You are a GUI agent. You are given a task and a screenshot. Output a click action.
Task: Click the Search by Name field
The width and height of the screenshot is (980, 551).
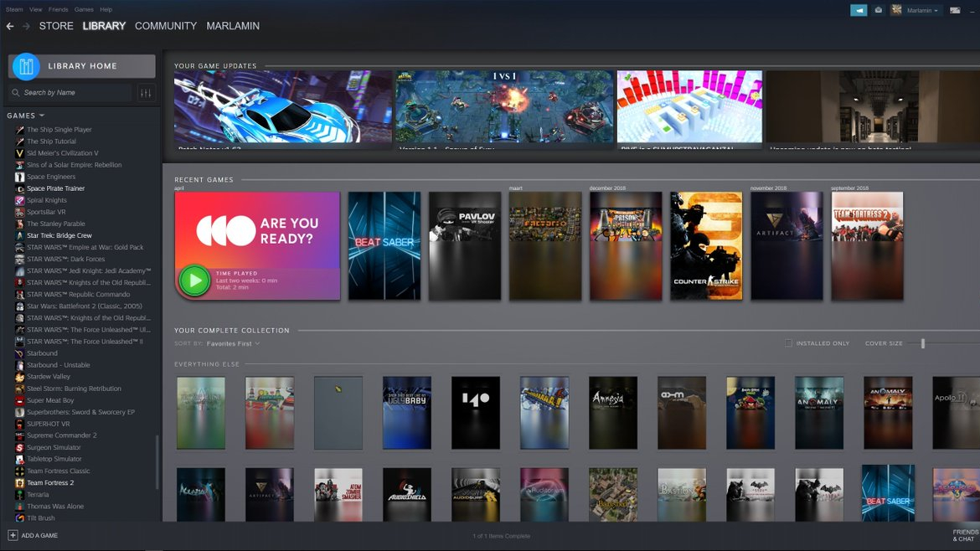[x=70, y=92]
